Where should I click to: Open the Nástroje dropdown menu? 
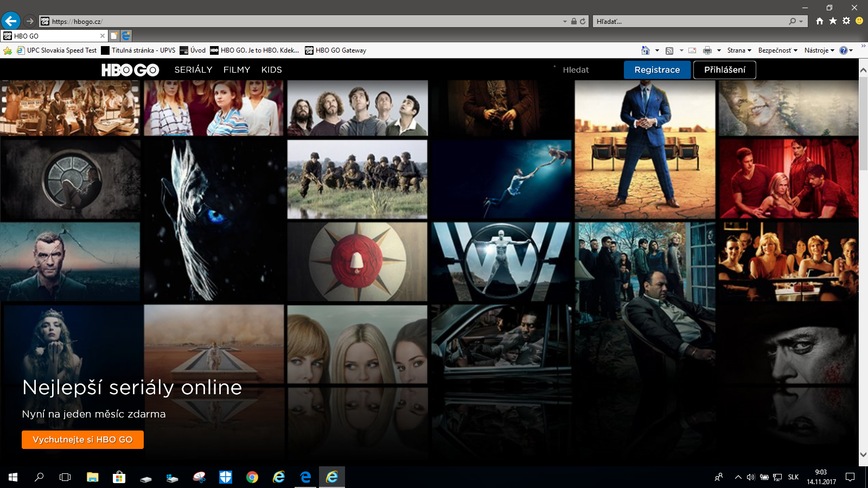coord(819,50)
